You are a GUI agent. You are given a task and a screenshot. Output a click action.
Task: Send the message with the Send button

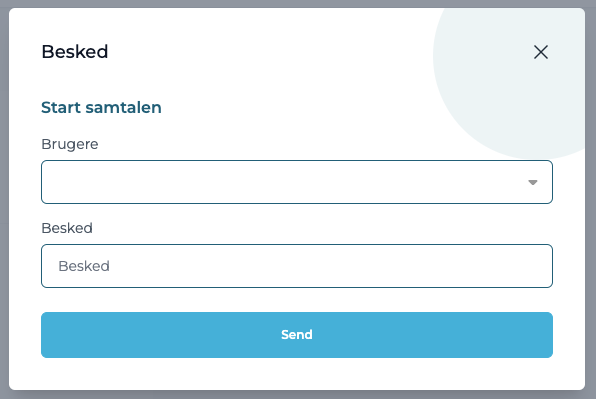(x=297, y=335)
